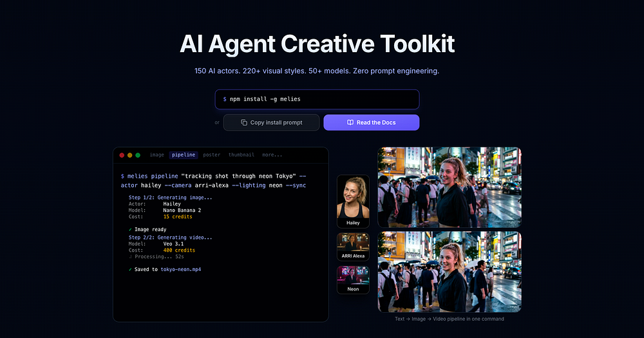
Task: Click the 400 credits cost value
Action: [x=179, y=250]
